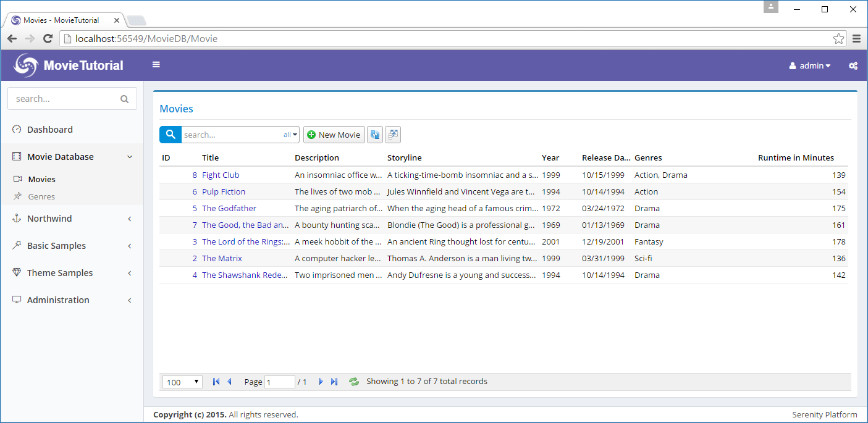
Task: Click the sidebar search input field
Action: click(x=65, y=99)
